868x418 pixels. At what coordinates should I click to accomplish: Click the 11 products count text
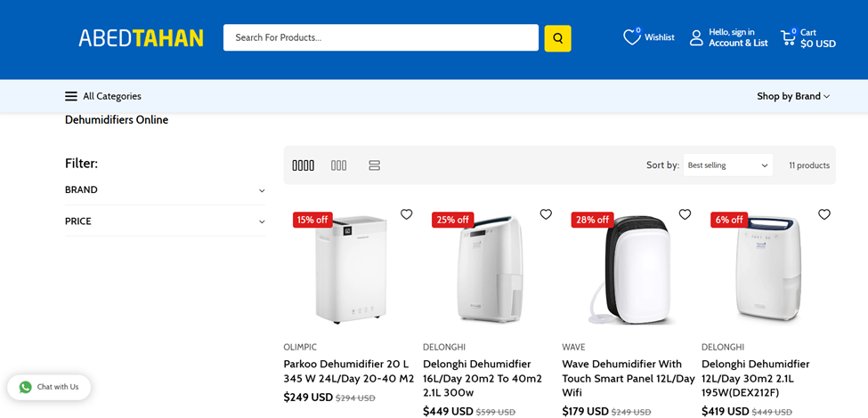809,165
